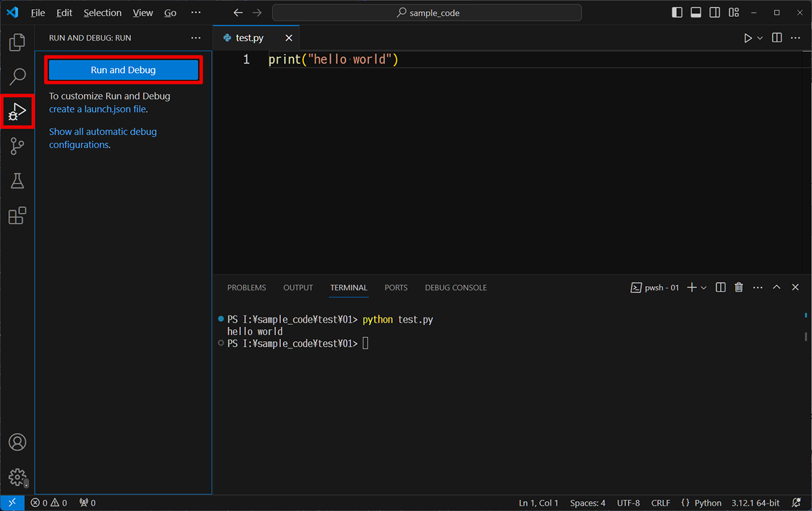
Task: Toggle the primary side bar layout button
Action: tap(677, 12)
